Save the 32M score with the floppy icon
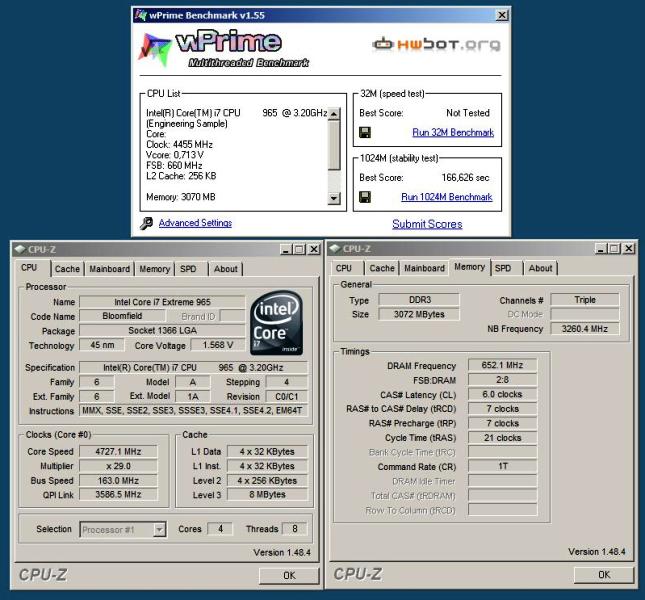The height and width of the screenshot is (600, 645). coord(365,132)
